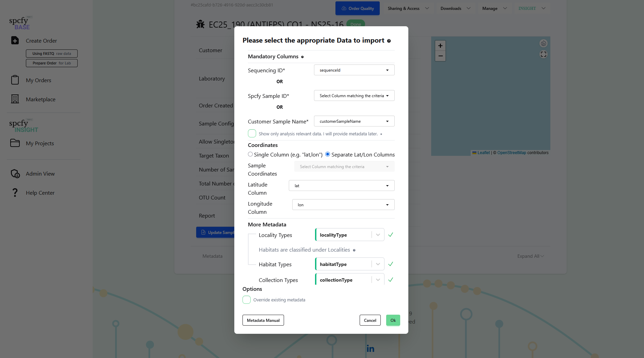The image size is (644, 358).
Task: Zoom out on the map
Action: [x=440, y=56]
